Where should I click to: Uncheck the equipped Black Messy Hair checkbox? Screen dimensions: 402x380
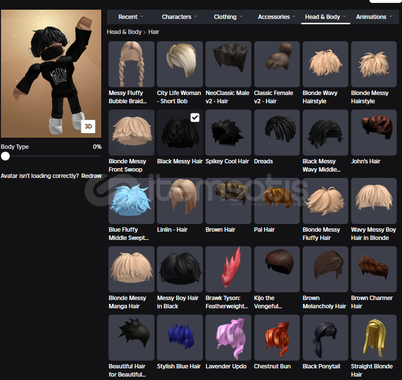[x=195, y=117]
